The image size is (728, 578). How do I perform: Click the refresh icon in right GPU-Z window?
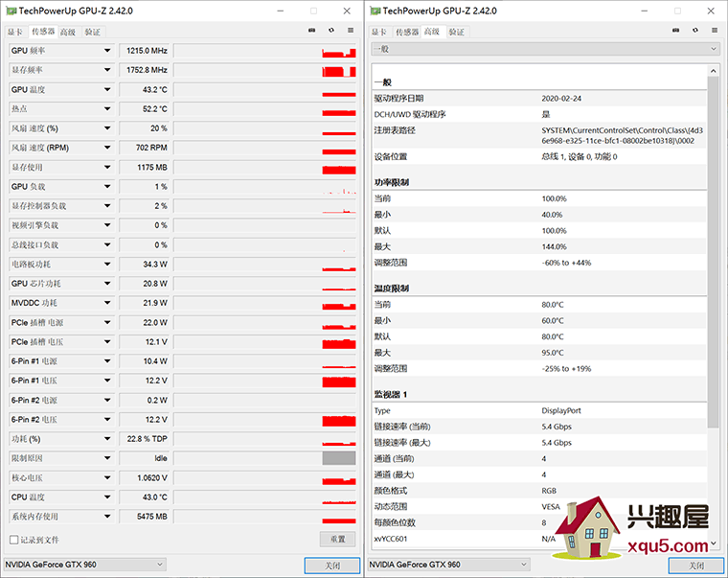pyautogui.click(x=695, y=31)
